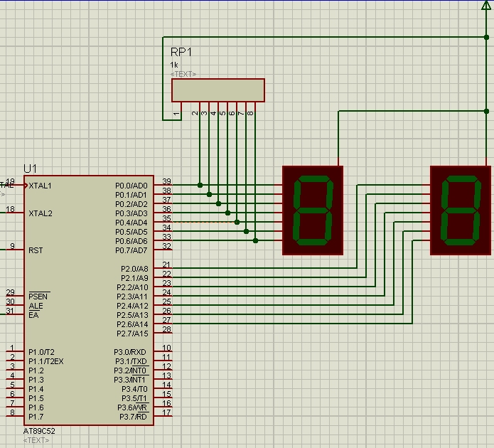This screenshot has height=448, width=494.
Task: Click the P2.0/A8 pin label
Action: pos(134,269)
